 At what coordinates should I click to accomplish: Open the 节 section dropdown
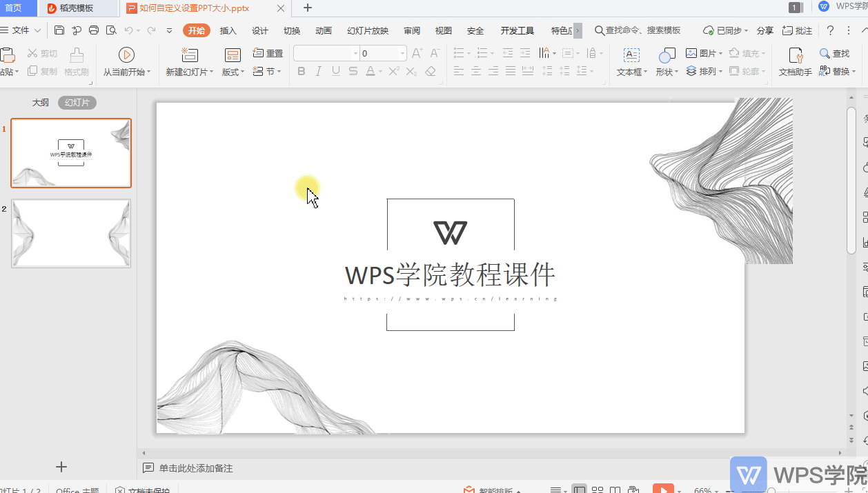click(x=267, y=71)
